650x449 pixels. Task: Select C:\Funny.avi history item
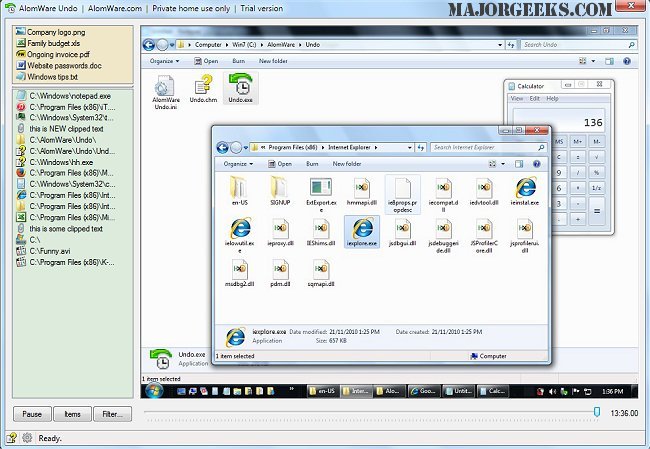pyautogui.click(x=44, y=251)
